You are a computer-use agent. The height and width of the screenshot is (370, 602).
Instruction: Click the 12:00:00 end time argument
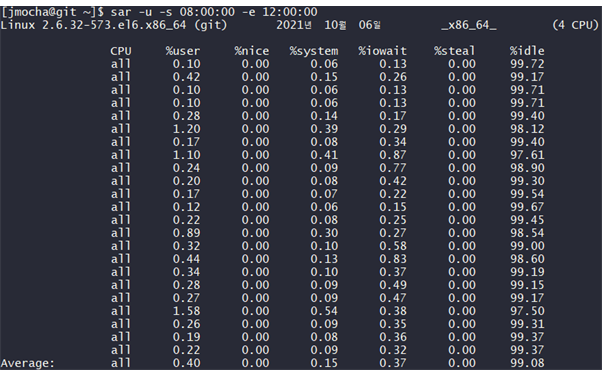290,12
